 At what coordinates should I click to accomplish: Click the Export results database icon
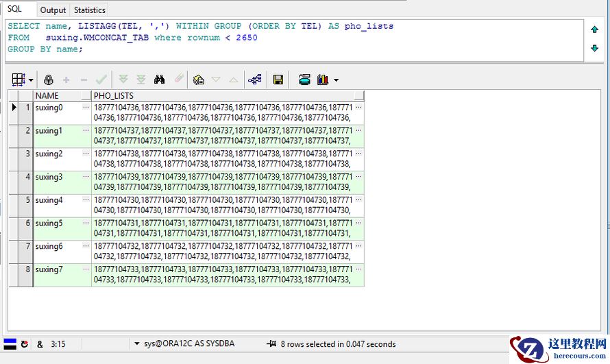[x=305, y=80]
